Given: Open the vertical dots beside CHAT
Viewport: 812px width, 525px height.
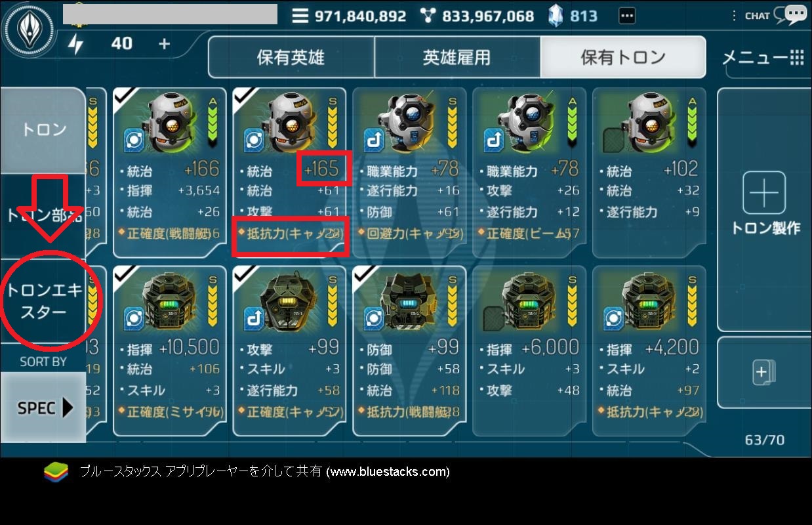Looking at the screenshot, I should point(735,16).
